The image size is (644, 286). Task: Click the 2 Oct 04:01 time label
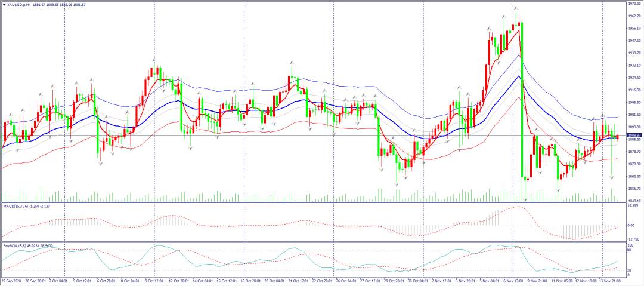[x=58, y=280]
